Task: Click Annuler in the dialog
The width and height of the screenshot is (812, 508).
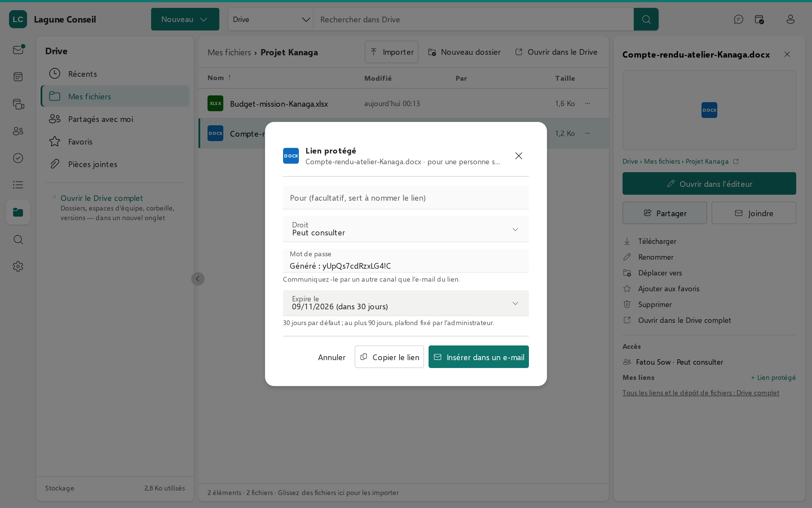Action: 332,357
